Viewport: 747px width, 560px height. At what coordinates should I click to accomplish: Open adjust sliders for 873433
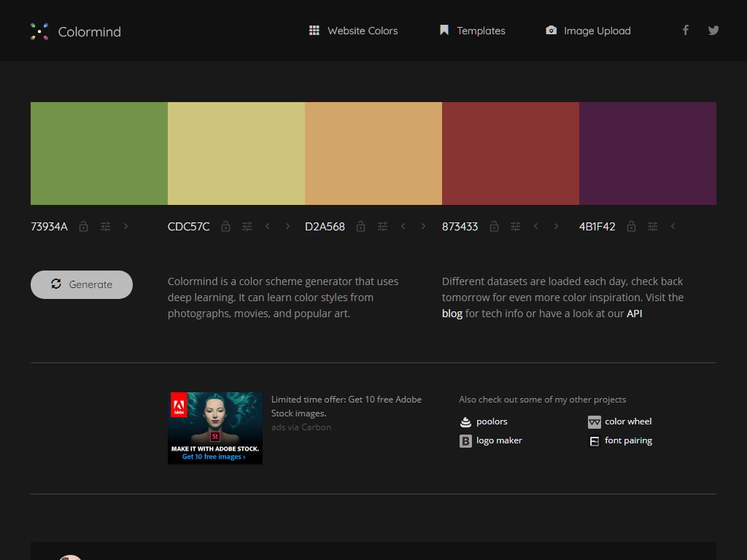pyautogui.click(x=516, y=227)
